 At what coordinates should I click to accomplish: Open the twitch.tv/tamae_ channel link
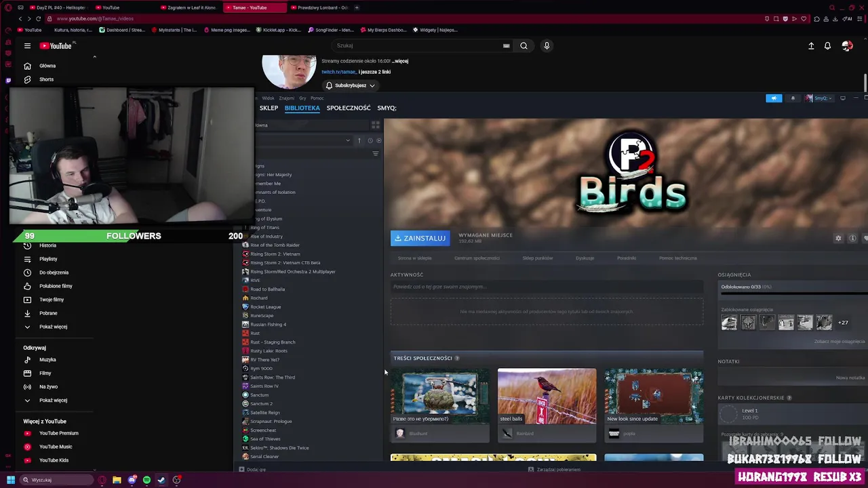(x=339, y=72)
